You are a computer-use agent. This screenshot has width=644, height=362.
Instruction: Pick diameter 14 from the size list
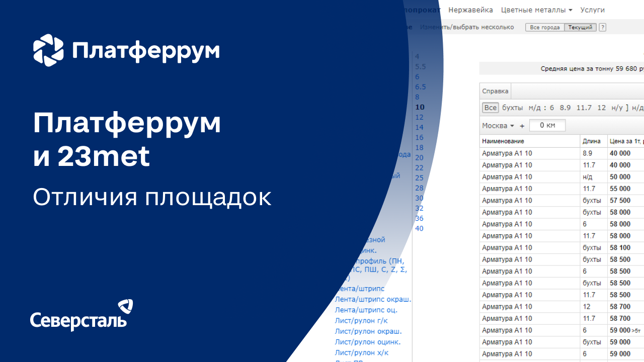tap(419, 127)
